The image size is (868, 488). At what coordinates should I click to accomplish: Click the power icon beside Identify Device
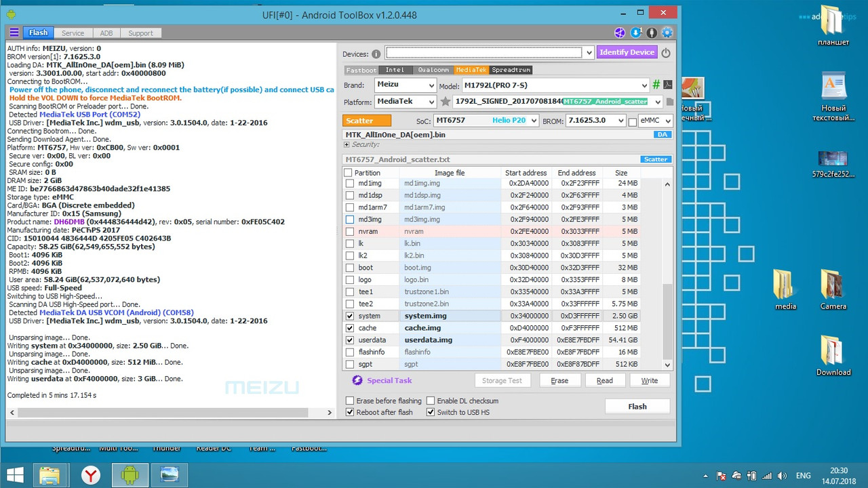point(666,52)
